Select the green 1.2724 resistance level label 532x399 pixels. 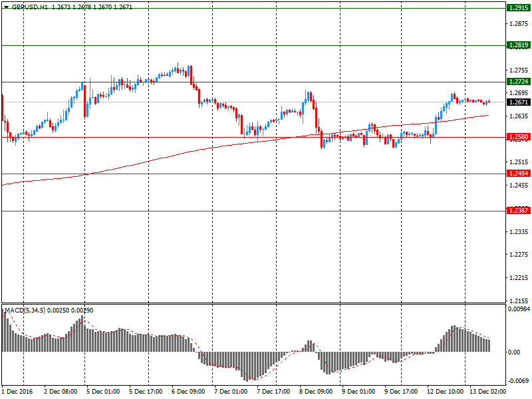(519, 81)
